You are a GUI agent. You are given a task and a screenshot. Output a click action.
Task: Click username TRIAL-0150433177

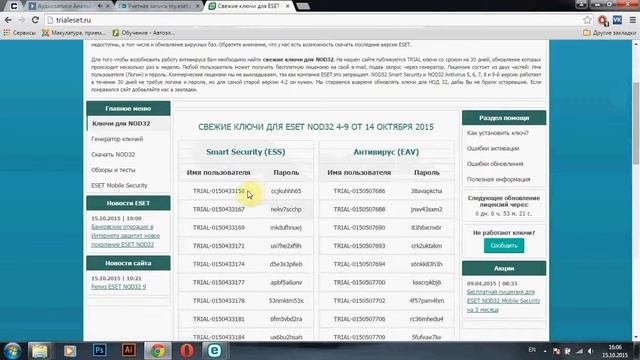coord(219,282)
